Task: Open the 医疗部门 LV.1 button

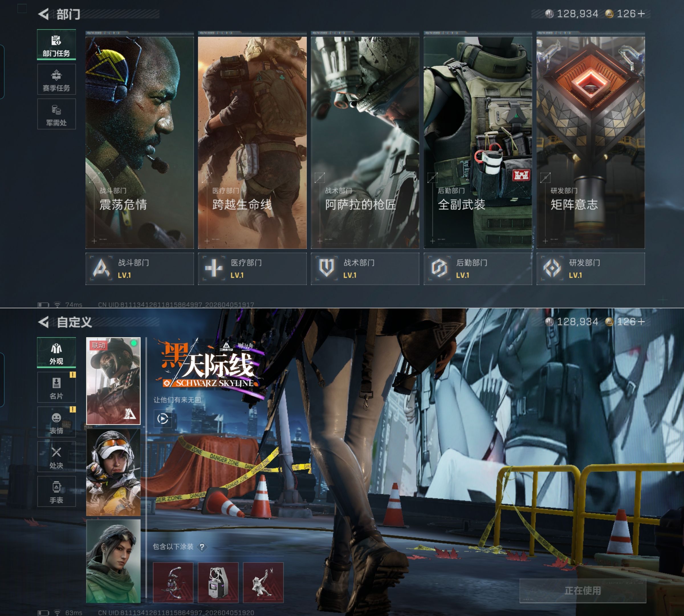Action: 252,269
